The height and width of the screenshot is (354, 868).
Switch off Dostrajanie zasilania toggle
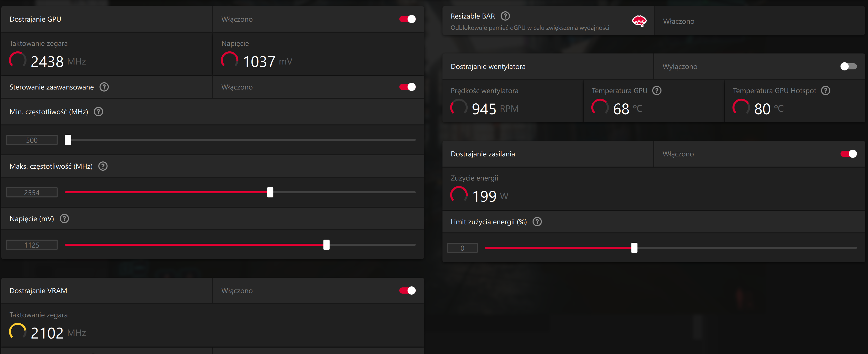click(x=848, y=154)
